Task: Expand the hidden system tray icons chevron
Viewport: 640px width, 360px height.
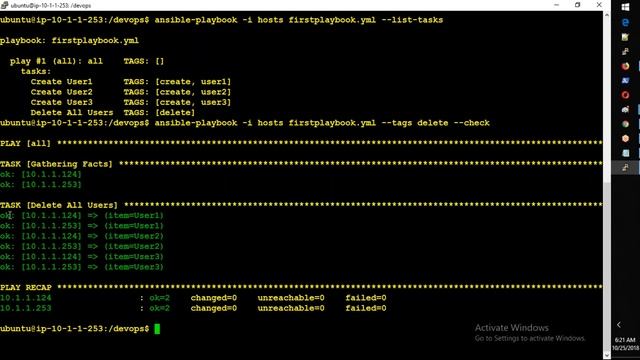Action: point(619,325)
